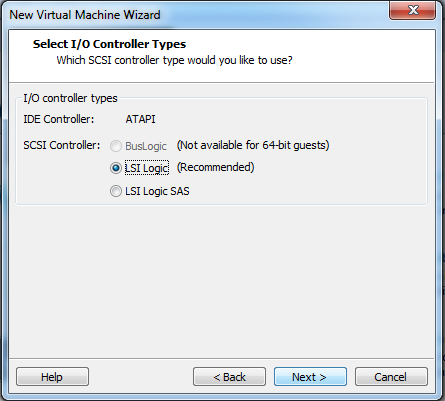Viewport: 445px width, 401px height.
Task: Open Help for controller types
Action: point(52,377)
